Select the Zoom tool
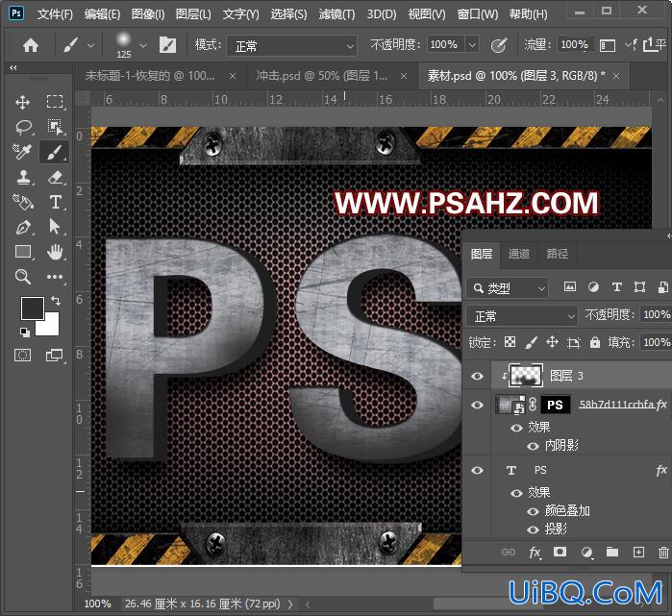This screenshot has height=616, width=672. pos(23,277)
